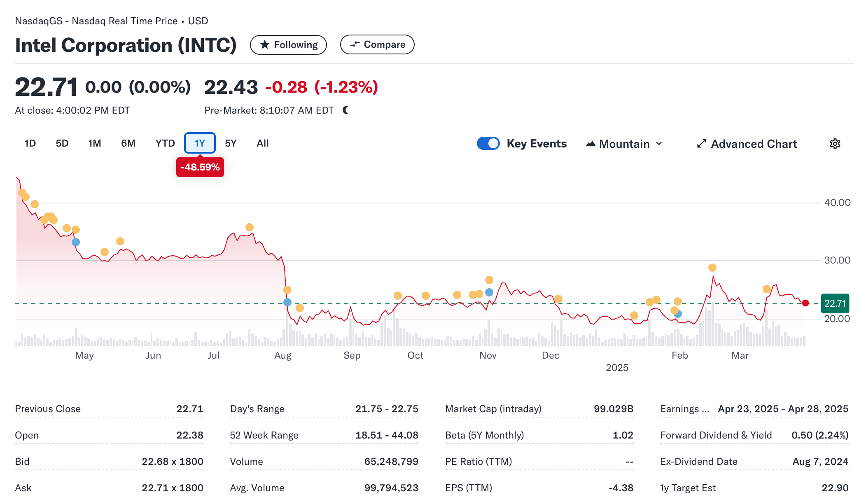The image size is (859, 504).
Task: Click the Compare arrows icon
Action: (x=355, y=44)
